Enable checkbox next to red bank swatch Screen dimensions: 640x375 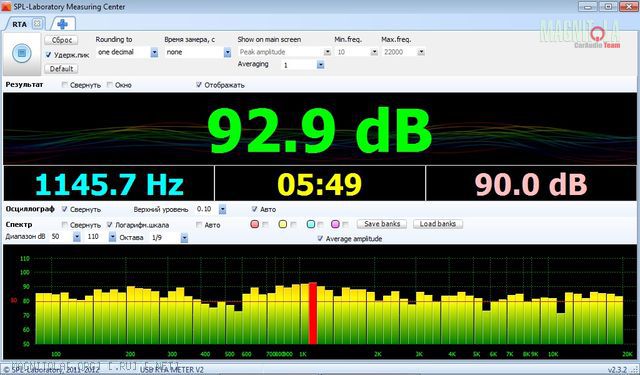265,224
